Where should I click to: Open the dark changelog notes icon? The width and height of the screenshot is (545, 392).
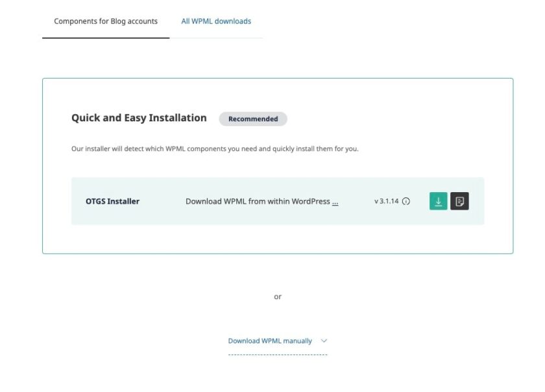[x=459, y=201]
